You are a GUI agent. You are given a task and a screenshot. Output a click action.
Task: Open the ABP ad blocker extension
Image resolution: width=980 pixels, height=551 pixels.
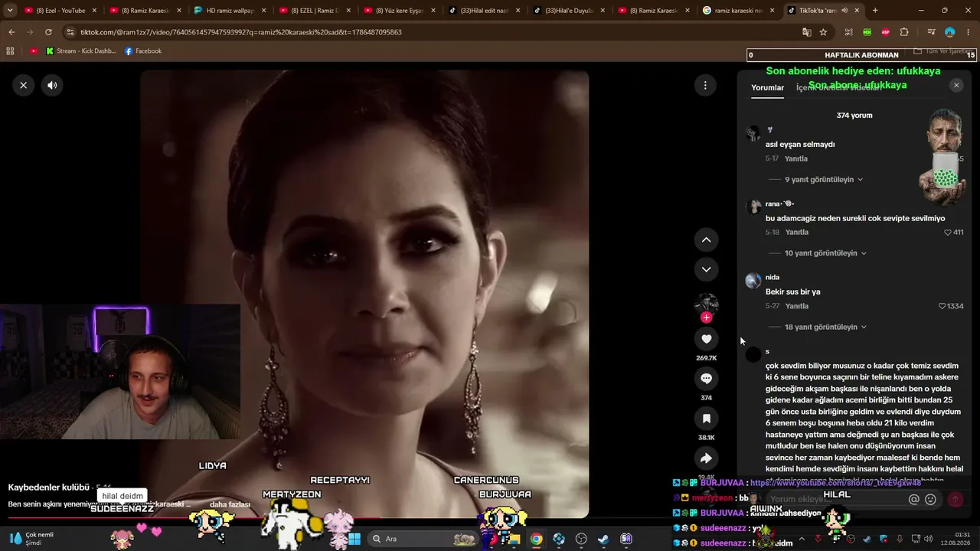[x=885, y=32]
